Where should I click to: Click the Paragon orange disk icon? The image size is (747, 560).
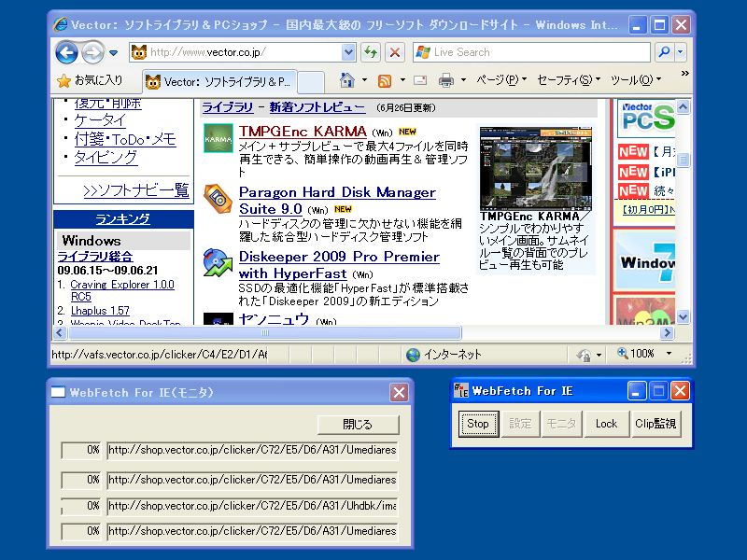coord(218,198)
